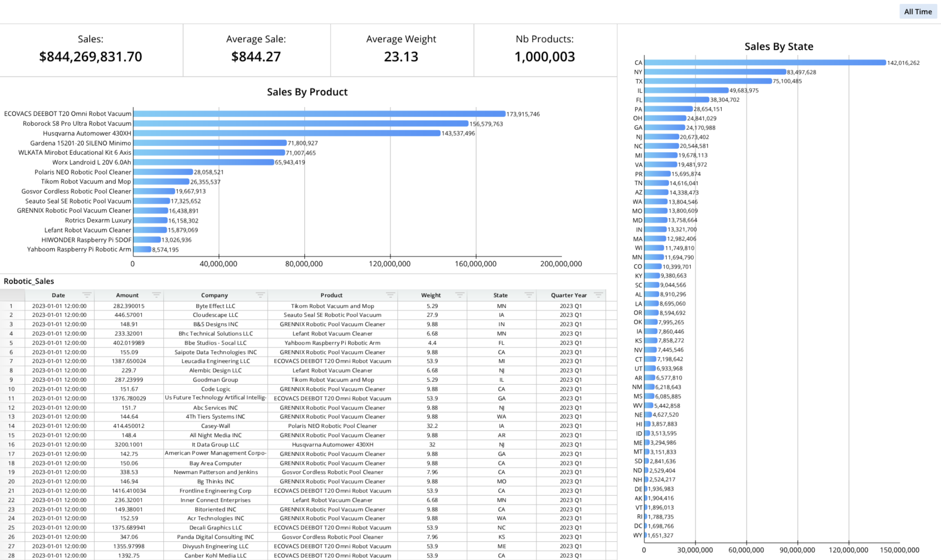This screenshot has width=941, height=560.
Task: Click the Quarter Year column filter icon
Action: tap(598, 295)
